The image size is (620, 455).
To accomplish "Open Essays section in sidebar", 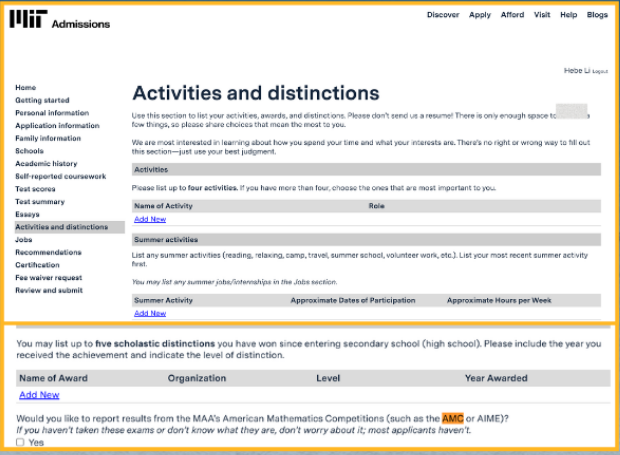I will pos(27,214).
